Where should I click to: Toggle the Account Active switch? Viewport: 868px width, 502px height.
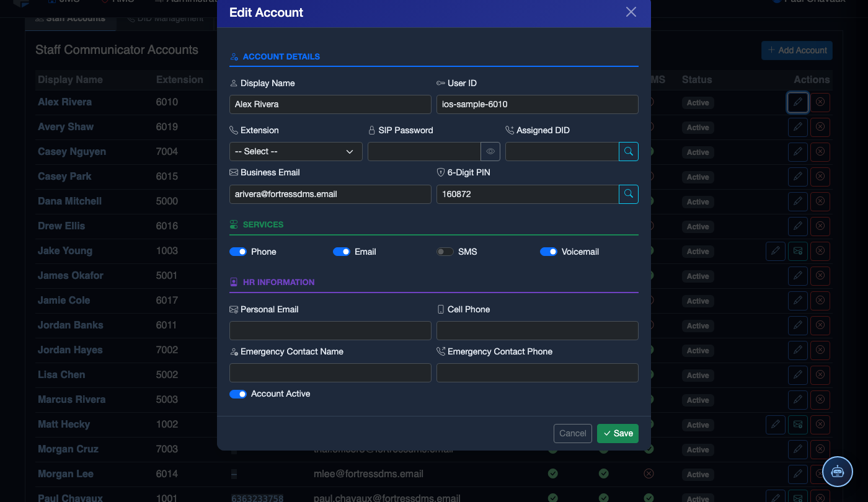point(238,394)
